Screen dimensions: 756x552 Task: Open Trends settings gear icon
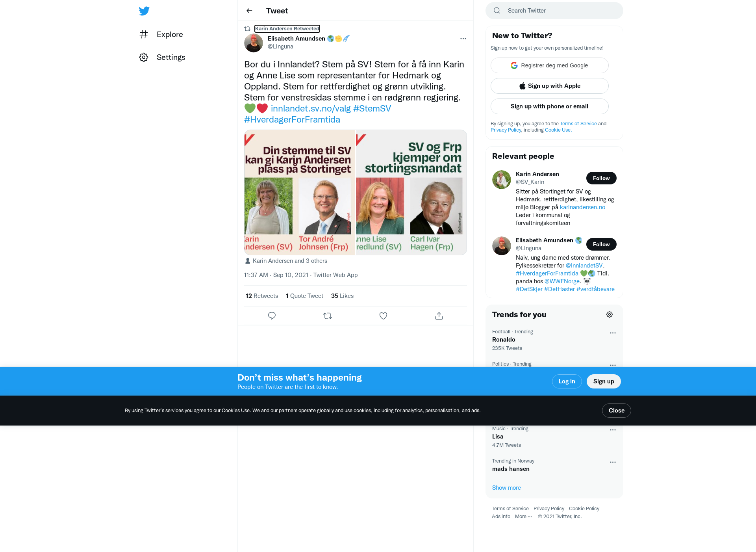click(610, 314)
